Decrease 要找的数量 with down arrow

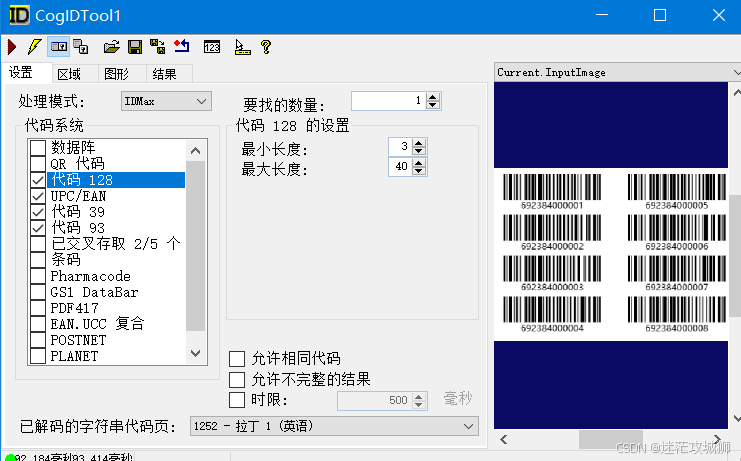433,105
